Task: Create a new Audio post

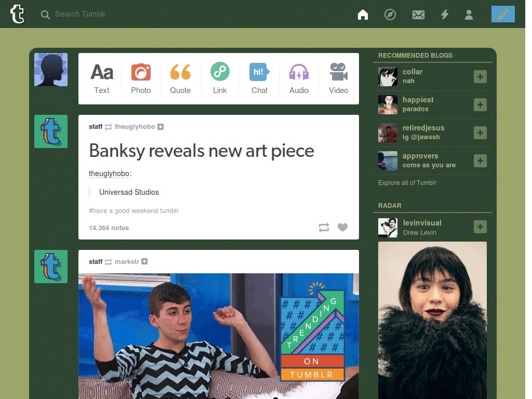Action: tap(299, 79)
